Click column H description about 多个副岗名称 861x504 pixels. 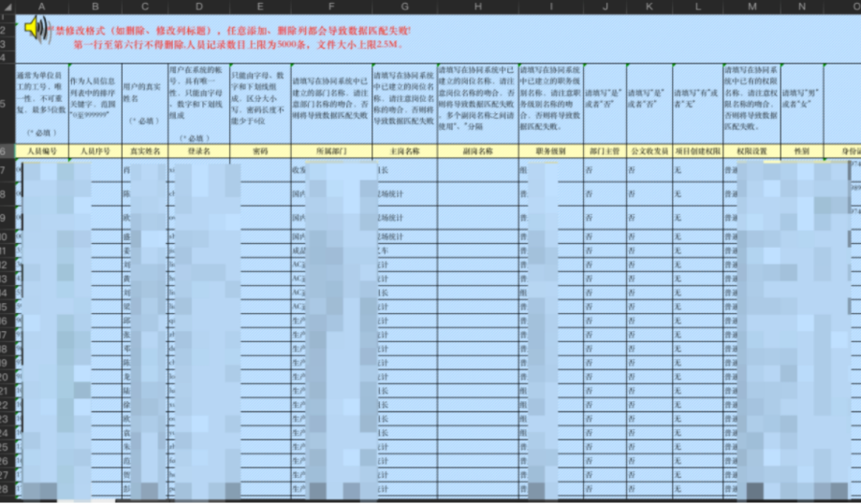click(x=477, y=104)
